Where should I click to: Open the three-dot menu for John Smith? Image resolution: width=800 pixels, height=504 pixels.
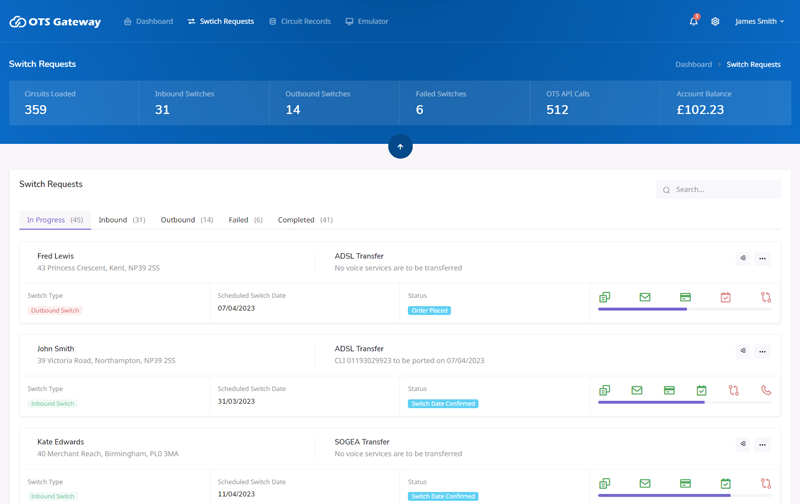tap(762, 351)
